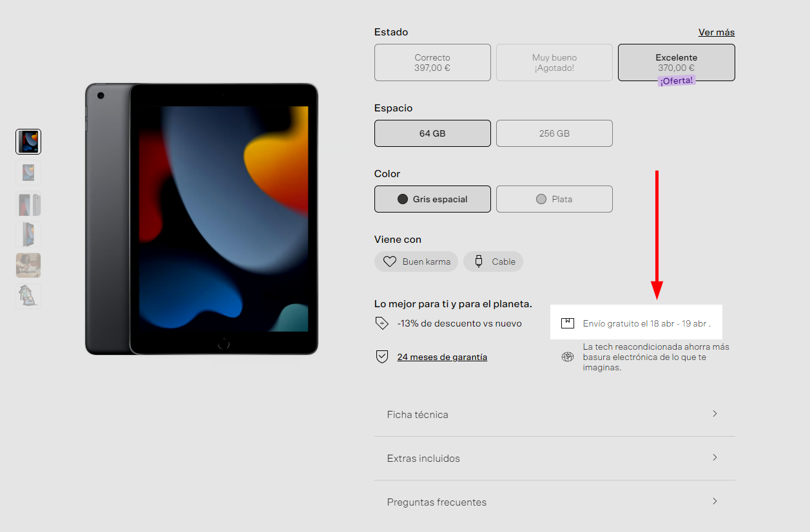Pick 256 GB storage
The image size is (810, 532).
[x=554, y=133]
